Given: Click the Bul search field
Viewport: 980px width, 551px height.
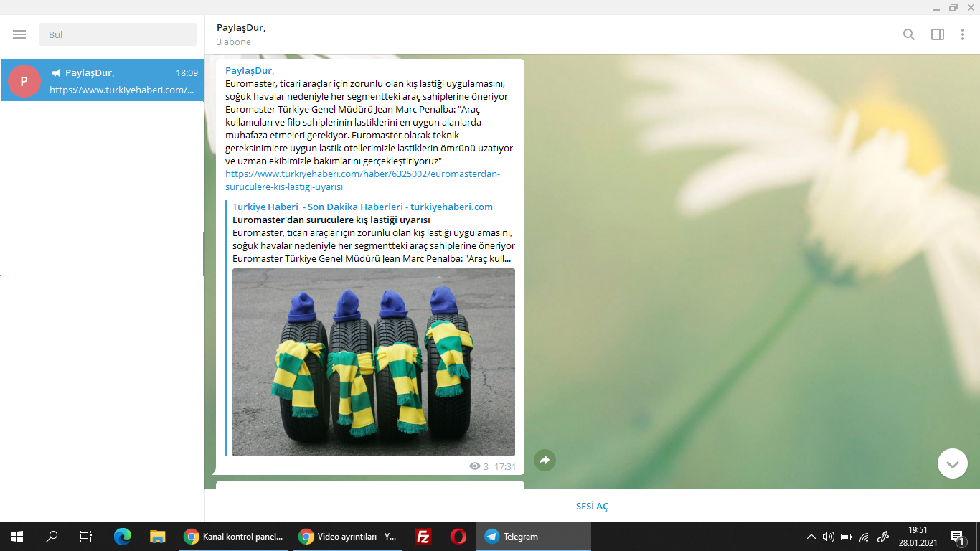Looking at the screenshot, I should click(118, 34).
